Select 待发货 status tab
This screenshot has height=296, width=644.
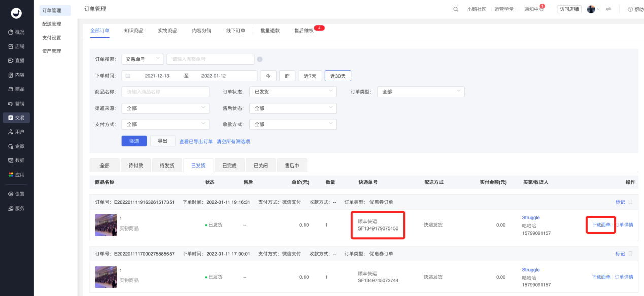tap(167, 166)
